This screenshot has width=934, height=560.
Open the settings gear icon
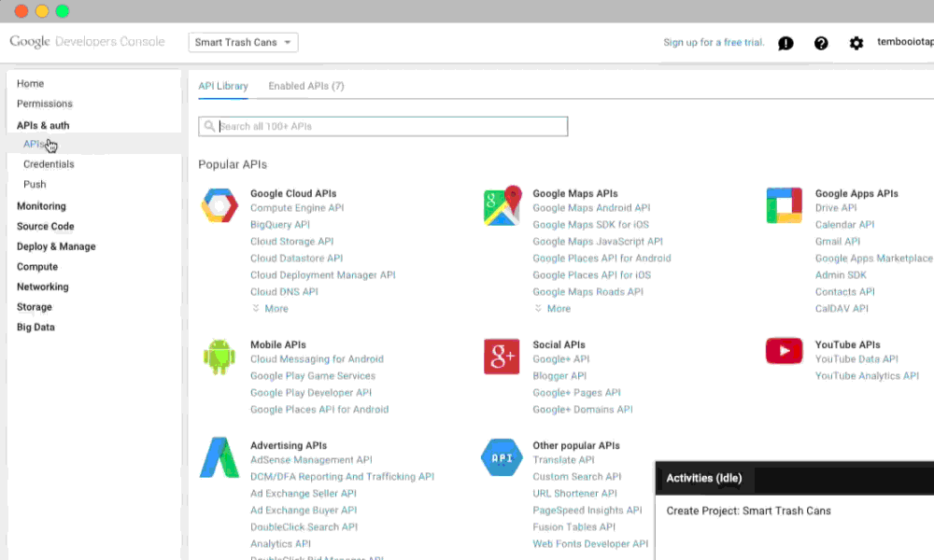856,43
